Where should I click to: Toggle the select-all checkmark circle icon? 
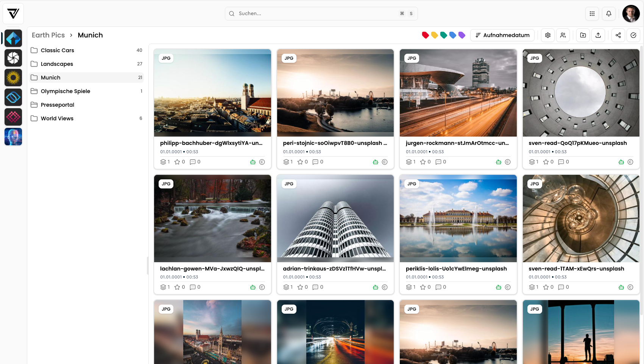point(633,35)
